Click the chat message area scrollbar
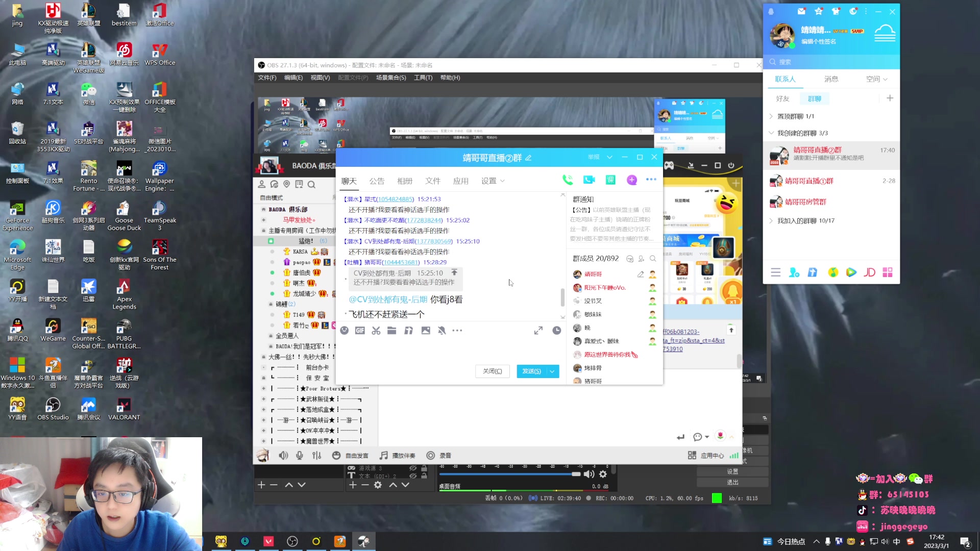Viewport: 980px width, 551px height. 562,297
